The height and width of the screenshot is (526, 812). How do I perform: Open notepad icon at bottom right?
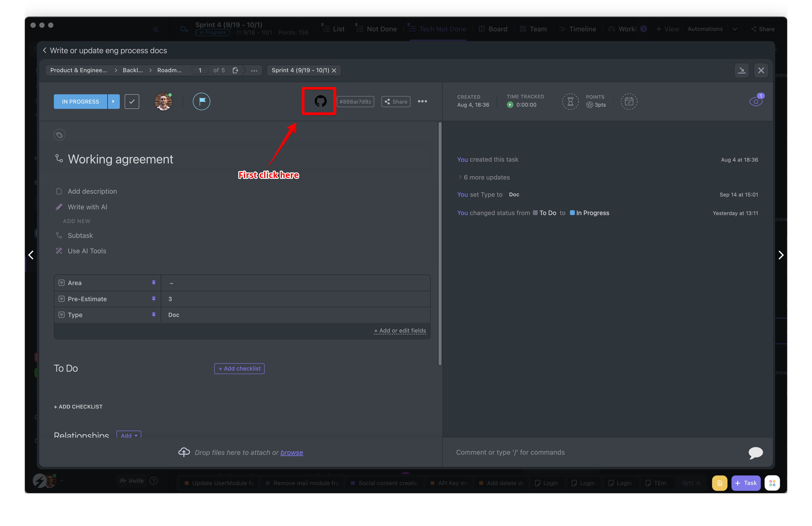719,483
